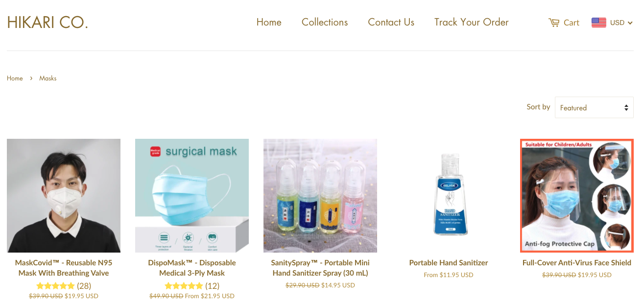Open the Cart text link
The width and height of the screenshot is (644, 308).
pos(571,23)
